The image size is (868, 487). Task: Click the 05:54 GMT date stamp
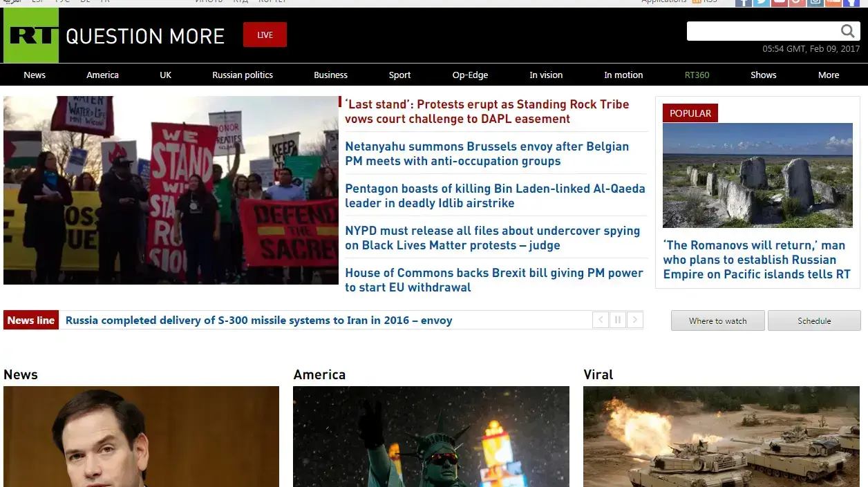tap(811, 49)
